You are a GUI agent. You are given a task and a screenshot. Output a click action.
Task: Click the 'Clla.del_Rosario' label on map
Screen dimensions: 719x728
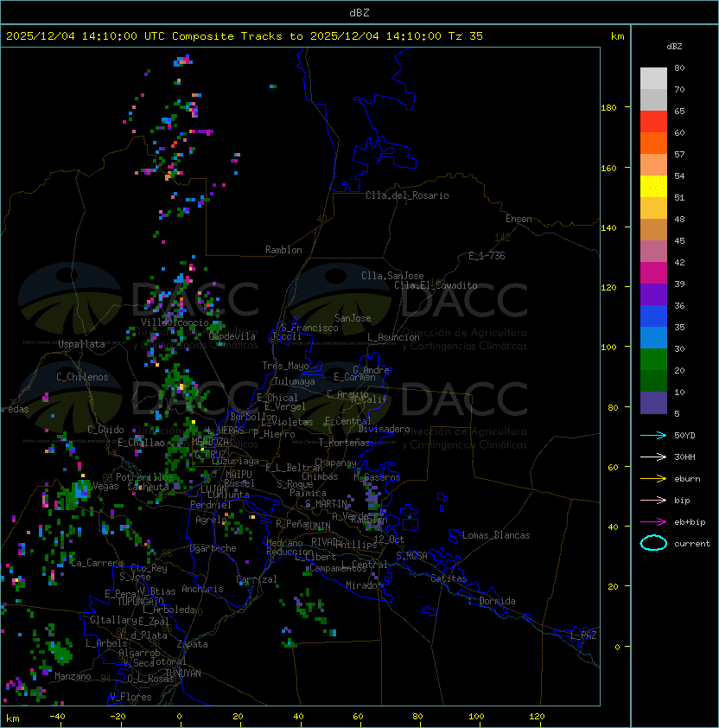click(407, 195)
